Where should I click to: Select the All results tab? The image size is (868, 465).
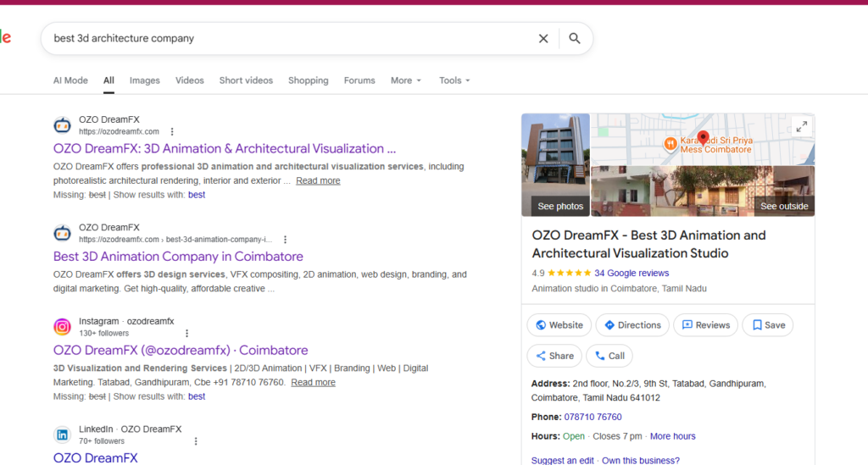click(x=108, y=80)
